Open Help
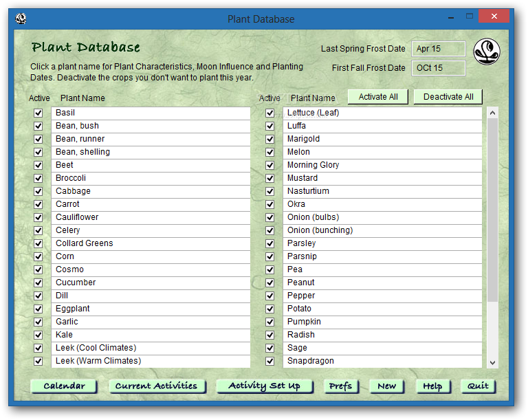The width and height of the screenshot is (528, 420). pos(433,386)
